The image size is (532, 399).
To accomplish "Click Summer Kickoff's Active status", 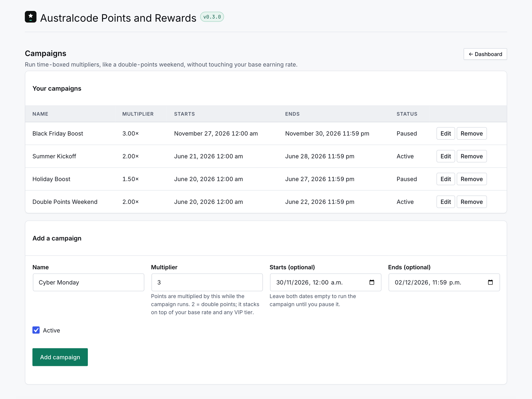I will point(405,156).
